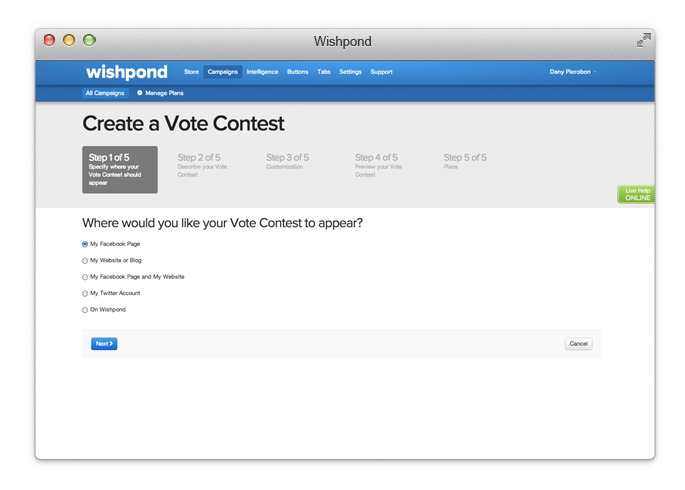Click the Cancel button
Screen dimensions: 685x490
[x=578, y=344]
